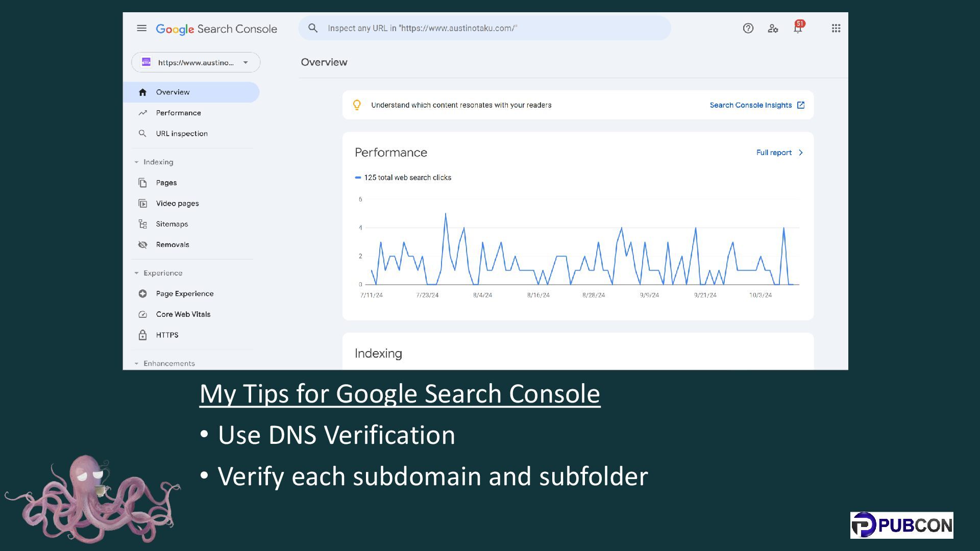
Task: Click the lightbulb insight icon
Action: (357, 105)
